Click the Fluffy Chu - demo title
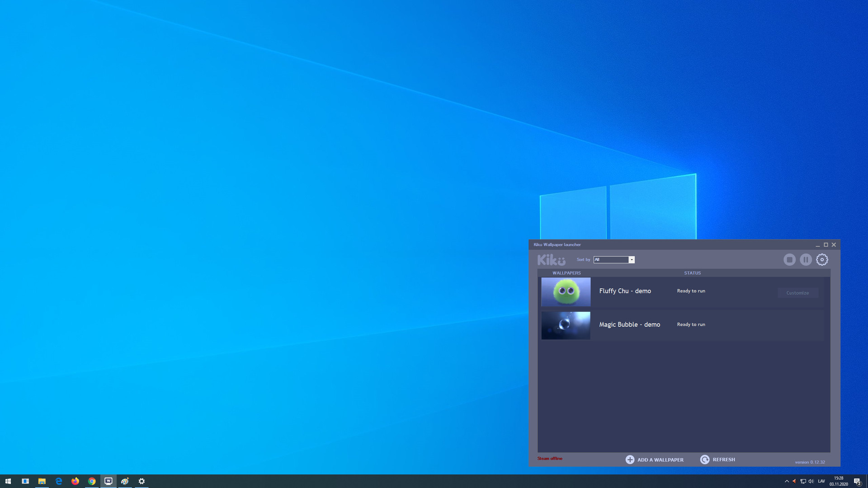Screen dimensions: 868x488 pyautogui.click(x=625, y=291)
